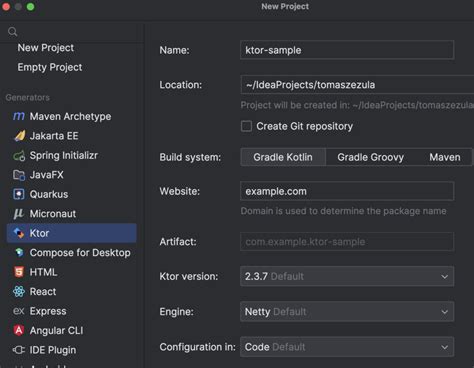This screenshot has height=368, width=474.
Task: Open the Configuration in dropdown
Action: click(x=347, y=347)
